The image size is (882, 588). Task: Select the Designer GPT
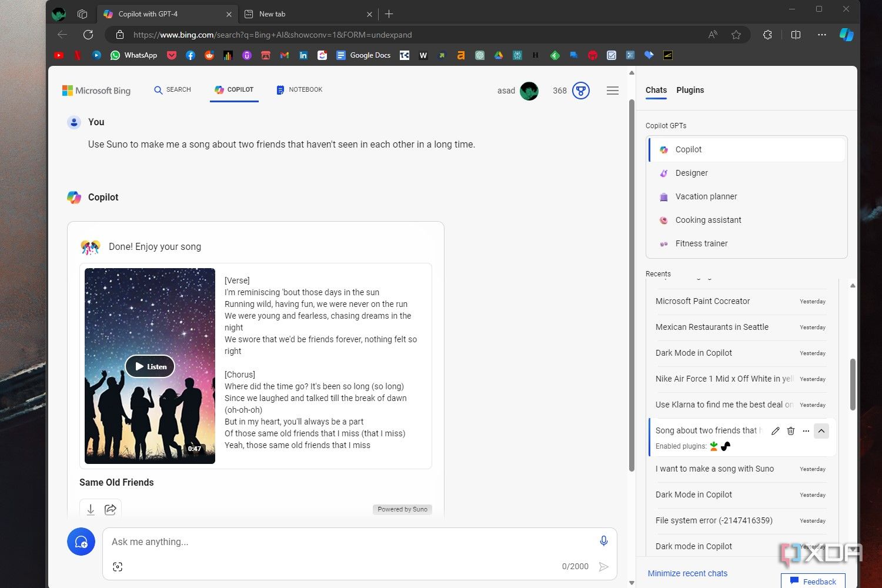point(747,173)
